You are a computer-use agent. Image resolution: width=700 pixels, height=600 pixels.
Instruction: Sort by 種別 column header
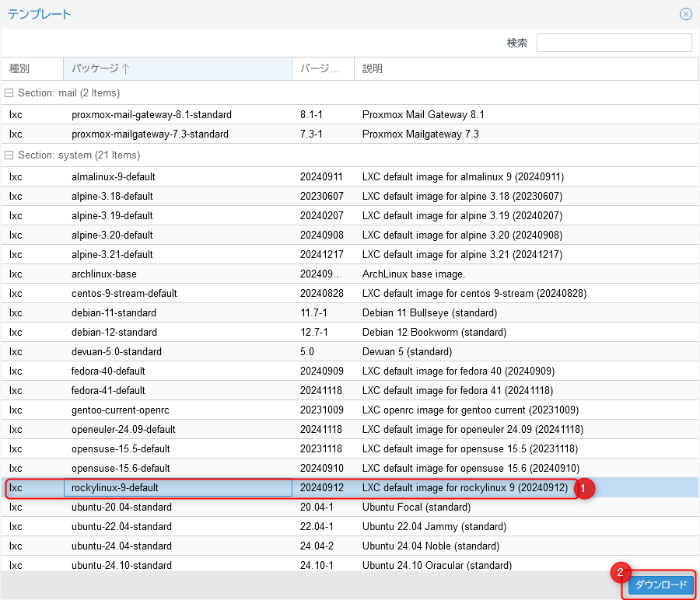(32, 68)
